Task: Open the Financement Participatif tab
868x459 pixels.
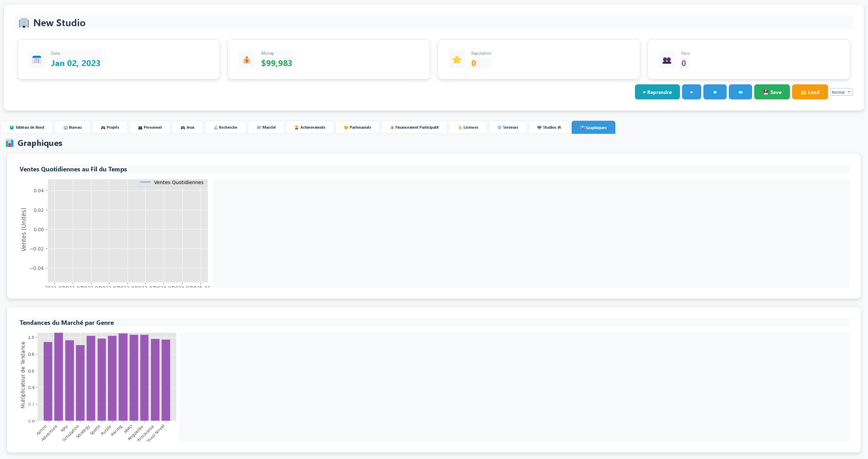Action: (414, 127)
